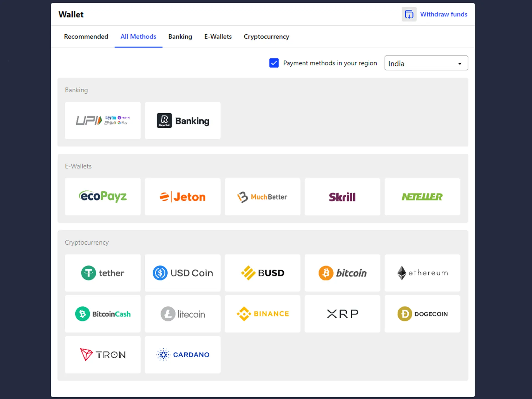Click the Cryptocurrency section label
Viewport: 532px width, 399px height.
point(87,242)
